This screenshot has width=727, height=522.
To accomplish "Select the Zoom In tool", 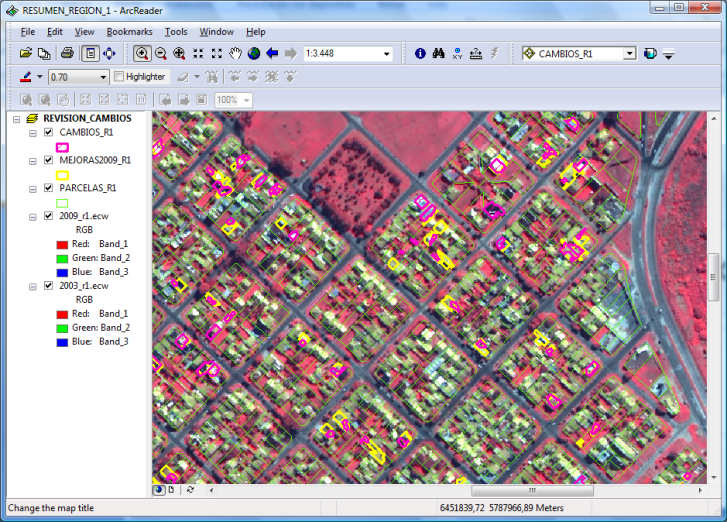I will coord(142,53).
